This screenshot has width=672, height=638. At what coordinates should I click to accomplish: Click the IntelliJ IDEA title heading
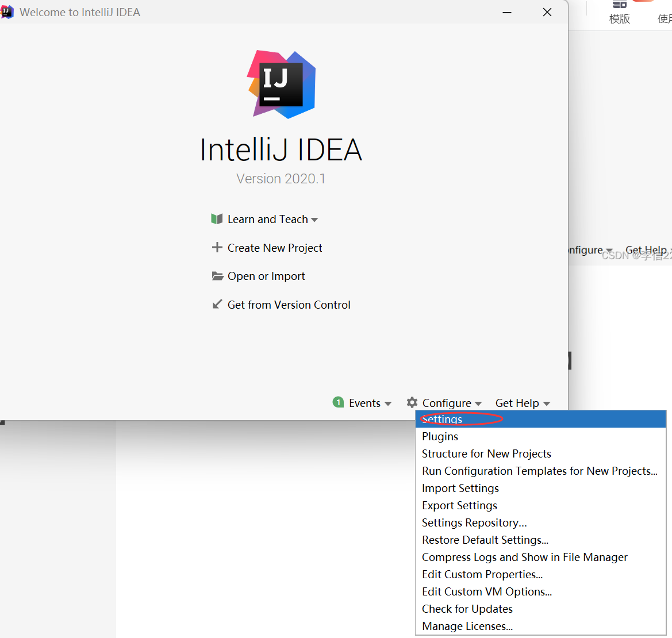click(281, 149)
